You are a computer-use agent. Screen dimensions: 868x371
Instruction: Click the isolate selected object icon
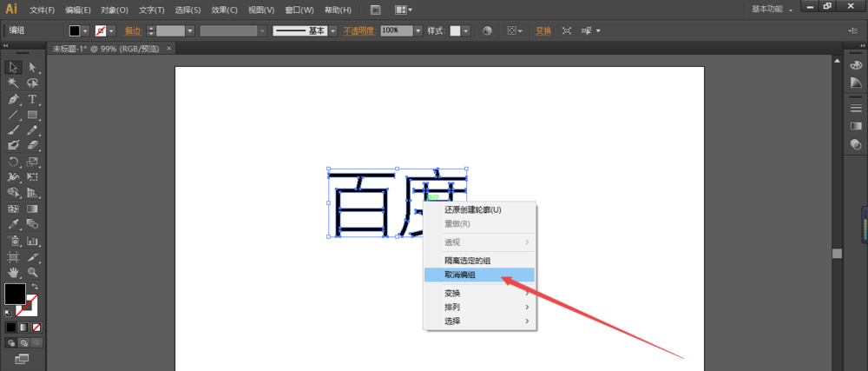click(x=566, y=31)
